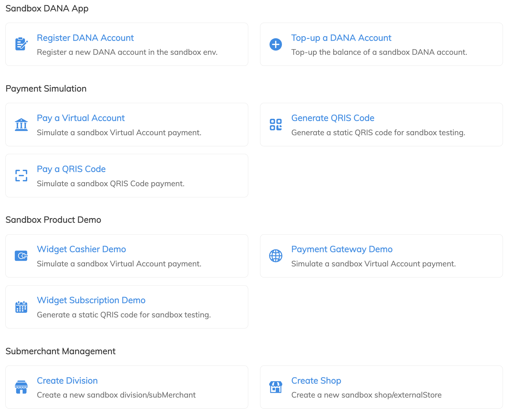This screenshot has width=511, height=420.
Task: Click the Widget Cashier wallet icon
Action: [x=21, y=256]
